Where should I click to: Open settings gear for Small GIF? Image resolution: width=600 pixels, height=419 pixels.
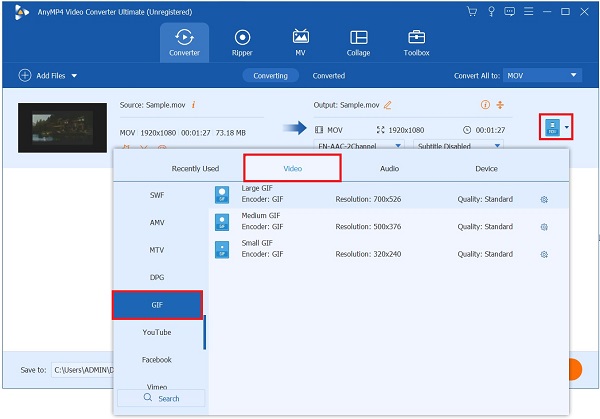tap(544, 254)
